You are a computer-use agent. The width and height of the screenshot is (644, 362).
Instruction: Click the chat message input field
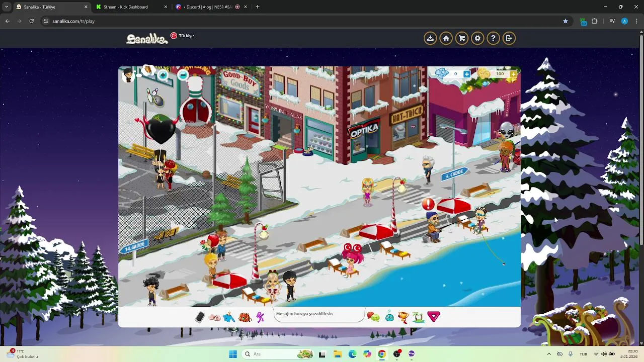319,315
